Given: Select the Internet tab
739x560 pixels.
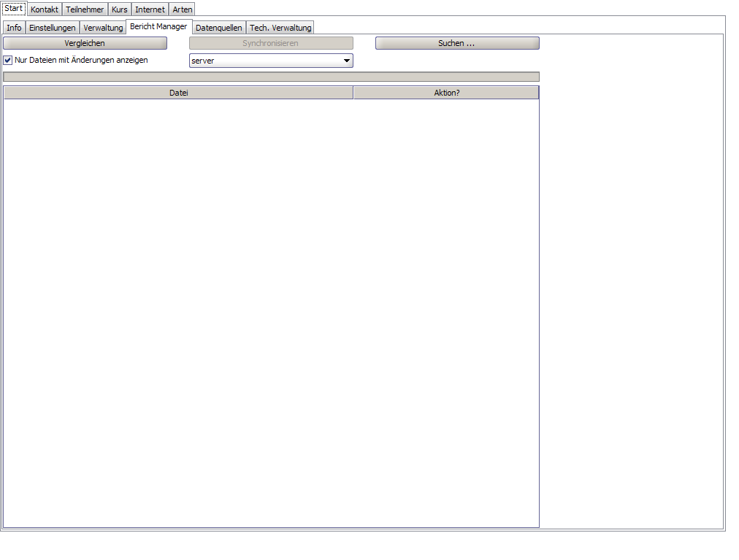Looking at the screenshot, I should 150,9.
